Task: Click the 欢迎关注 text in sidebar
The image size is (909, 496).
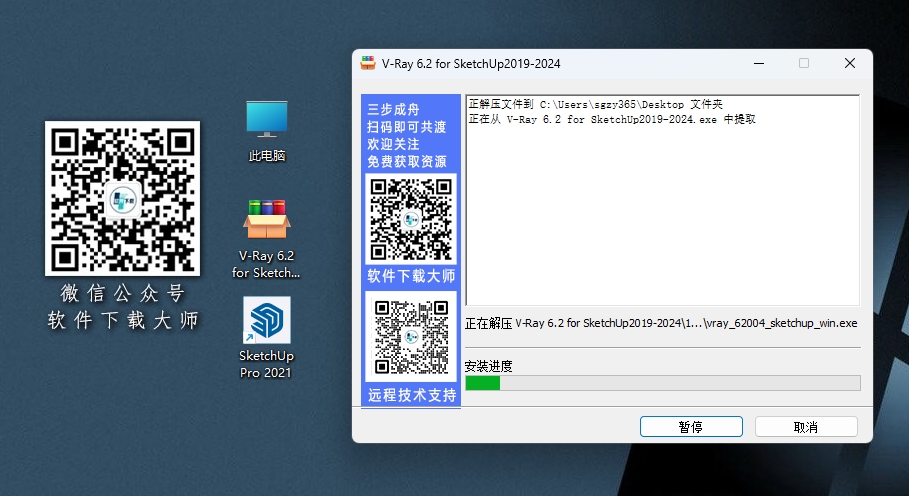Action: click(393, 144)
